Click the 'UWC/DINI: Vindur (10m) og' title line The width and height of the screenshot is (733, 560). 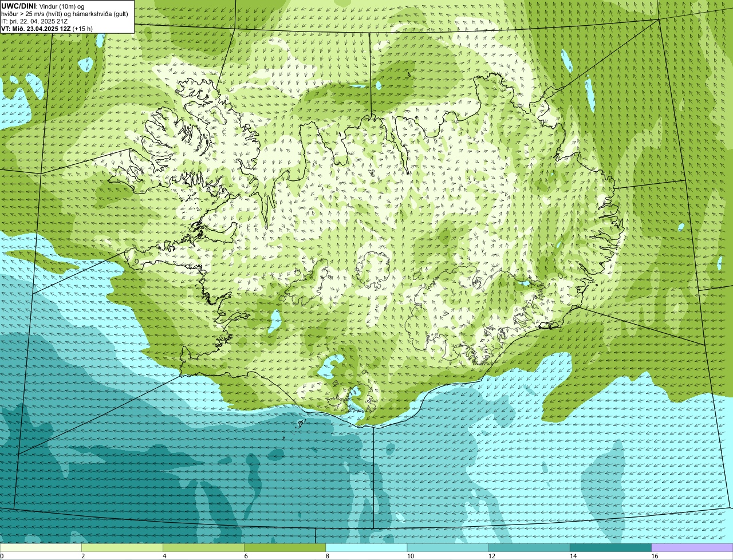pos(42,6)
